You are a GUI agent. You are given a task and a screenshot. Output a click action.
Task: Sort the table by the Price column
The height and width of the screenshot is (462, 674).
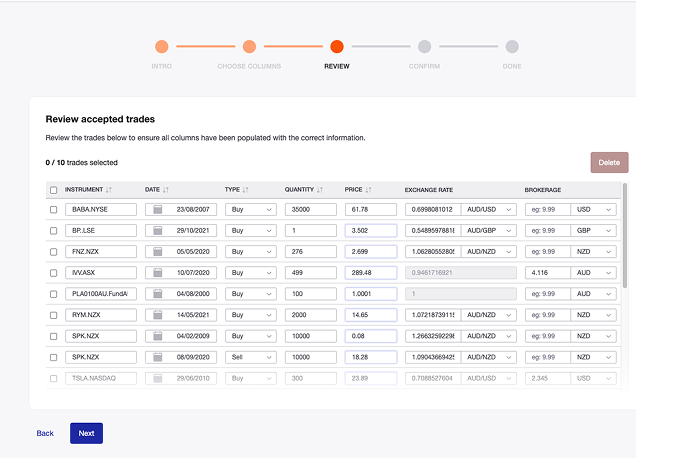tap(368, 190)
